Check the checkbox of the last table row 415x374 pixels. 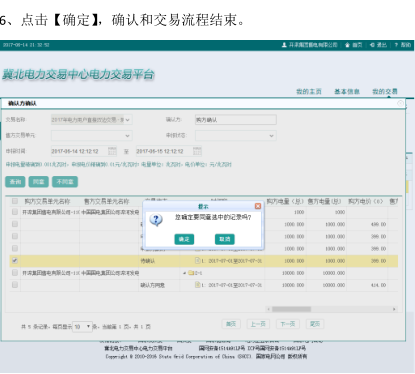click(15, 285)
